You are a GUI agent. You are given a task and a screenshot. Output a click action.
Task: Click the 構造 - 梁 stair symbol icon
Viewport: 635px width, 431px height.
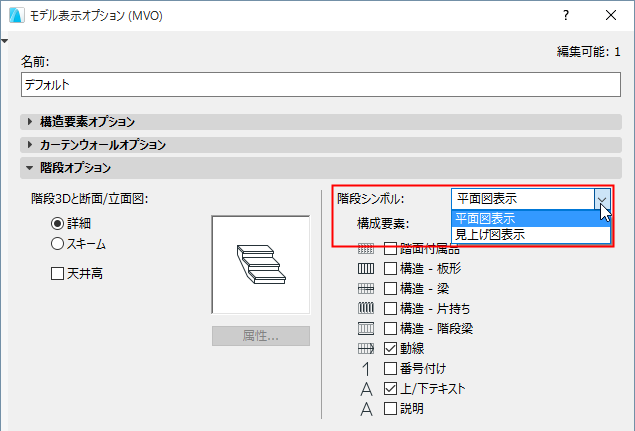point(366,288)
